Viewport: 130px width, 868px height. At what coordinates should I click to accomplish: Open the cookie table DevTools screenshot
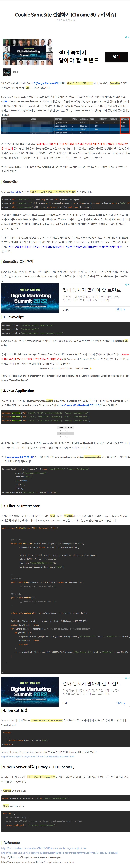[65, 126]
